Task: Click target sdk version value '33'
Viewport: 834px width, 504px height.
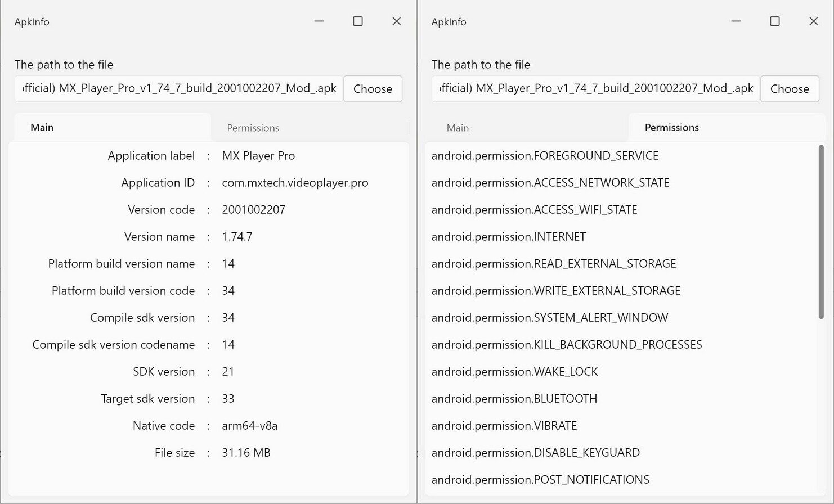Action: [x=228, y=399]
